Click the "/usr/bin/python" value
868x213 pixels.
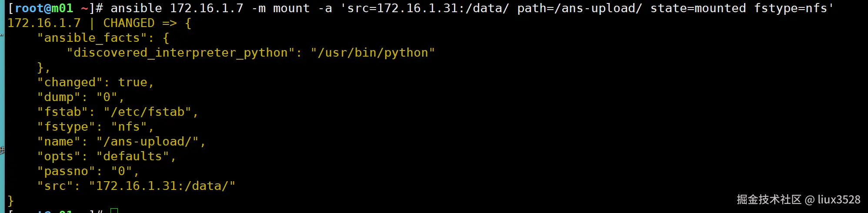[373, 53]
